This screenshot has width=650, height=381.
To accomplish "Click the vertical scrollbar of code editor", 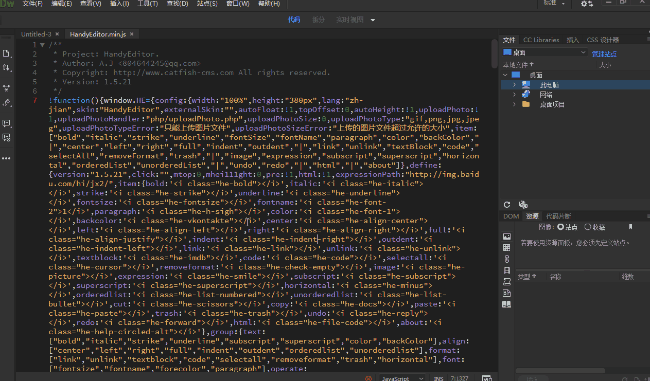I will [494, 54].
